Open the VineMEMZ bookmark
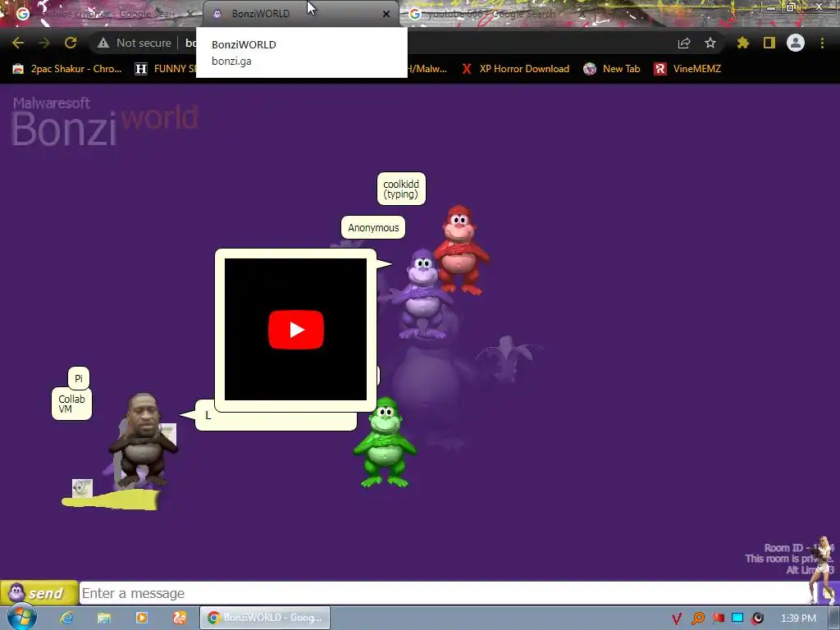 (687, 69)
